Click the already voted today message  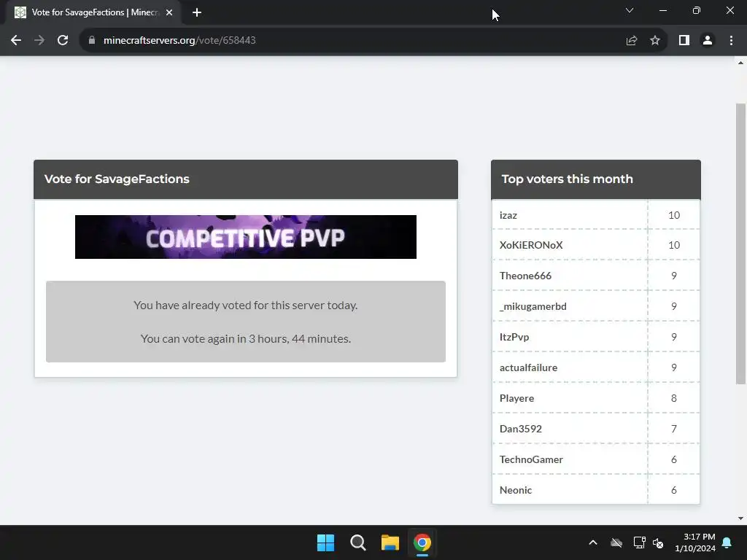pos(246,306)
